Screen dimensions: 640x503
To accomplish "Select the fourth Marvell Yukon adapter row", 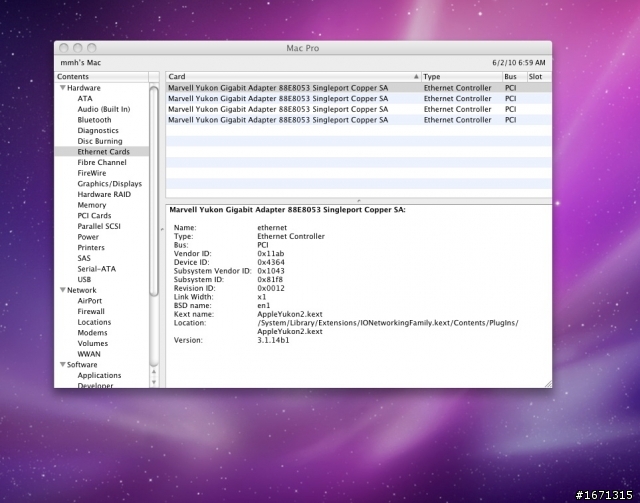I will [358, 120].
